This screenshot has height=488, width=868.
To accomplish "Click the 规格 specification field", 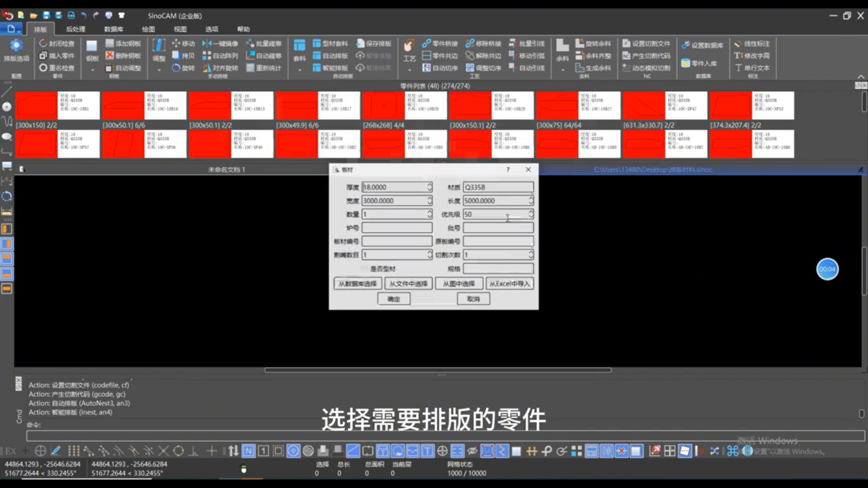I will click(x=498, y=268).
